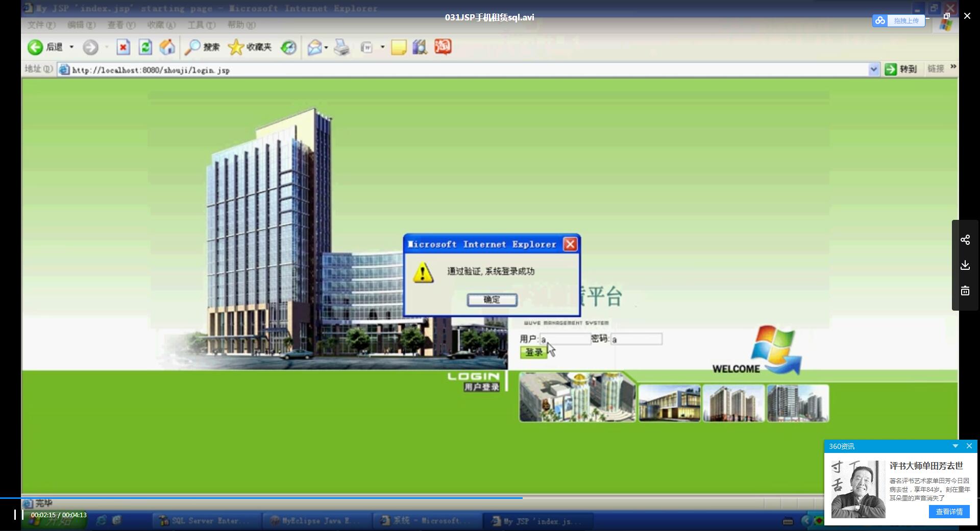Click the 链接 links label

pyautogui.click(x=936, y=69)
